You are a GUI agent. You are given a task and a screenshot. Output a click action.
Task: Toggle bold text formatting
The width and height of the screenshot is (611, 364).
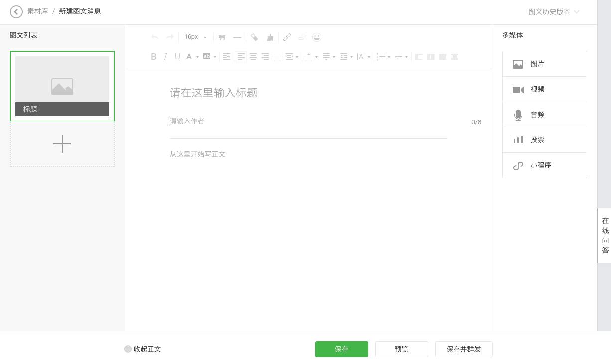point(154,56)
